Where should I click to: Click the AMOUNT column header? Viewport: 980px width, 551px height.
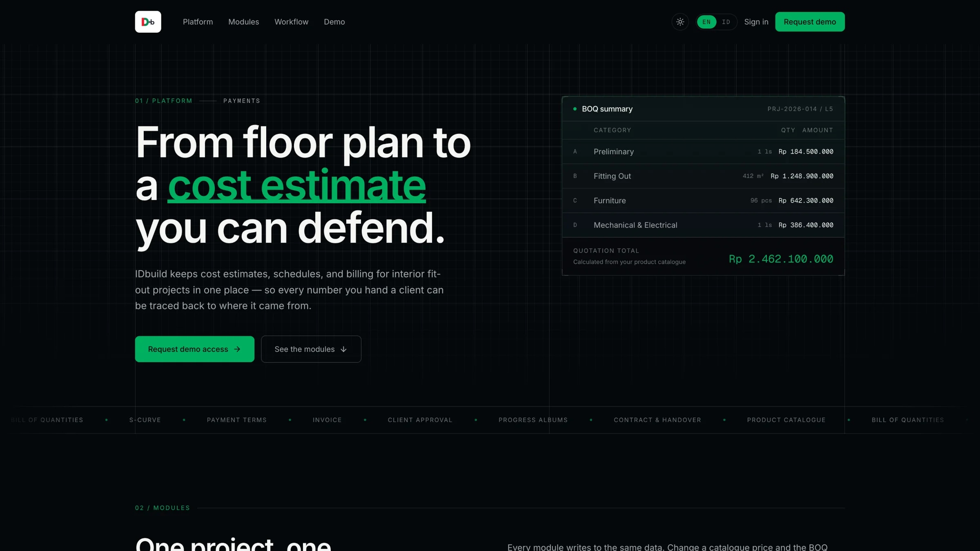pos(817,130)
